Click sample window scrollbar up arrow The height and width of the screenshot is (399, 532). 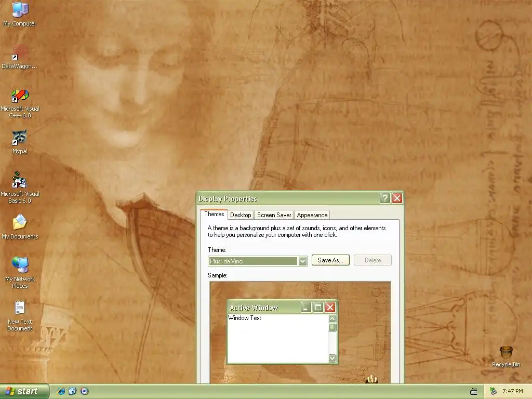pos(332,318)
